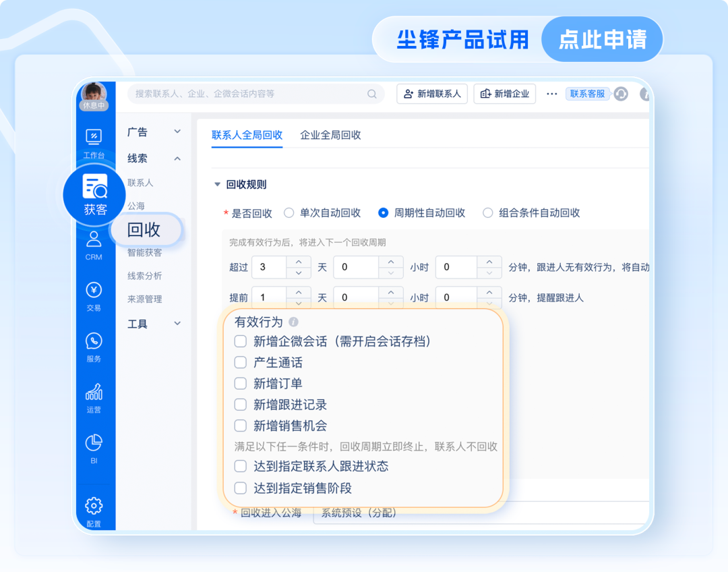The image size is (728, 572).
Task: Select 线索分析 in the side menu
Action: [x=145, y=276]
